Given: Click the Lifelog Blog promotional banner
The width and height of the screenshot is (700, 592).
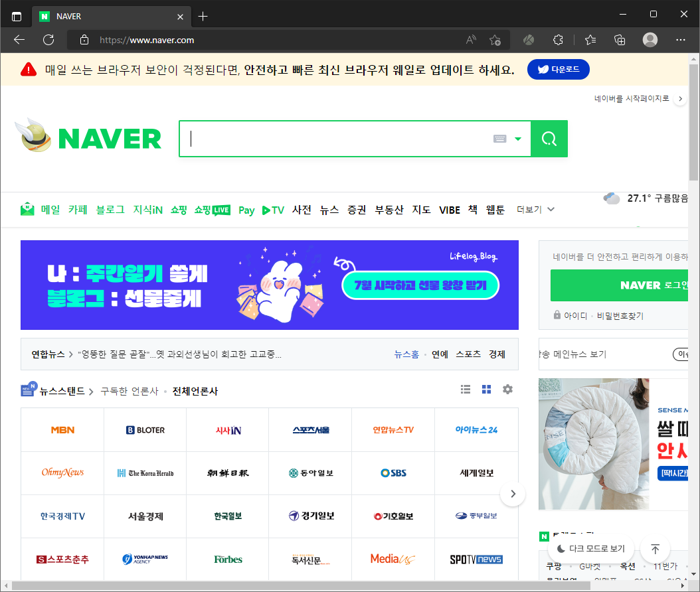Looking at the screenshot, I should 269,285.
